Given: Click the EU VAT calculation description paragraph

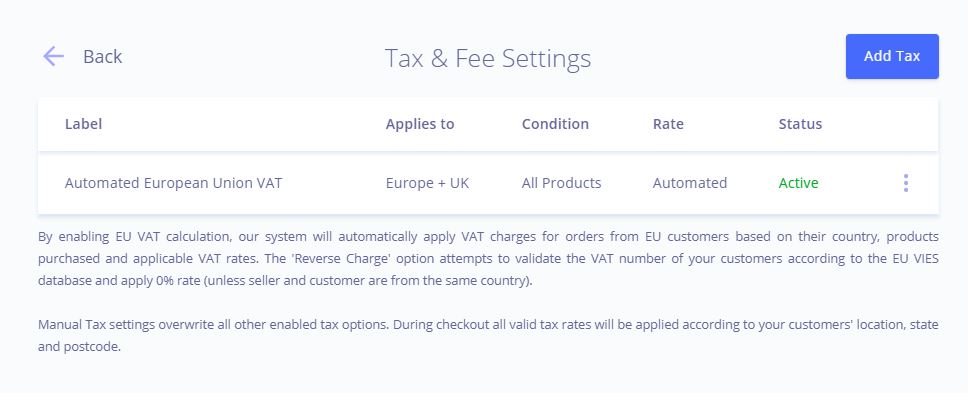Looking at the screenshot, I should (x=488, y=259).
